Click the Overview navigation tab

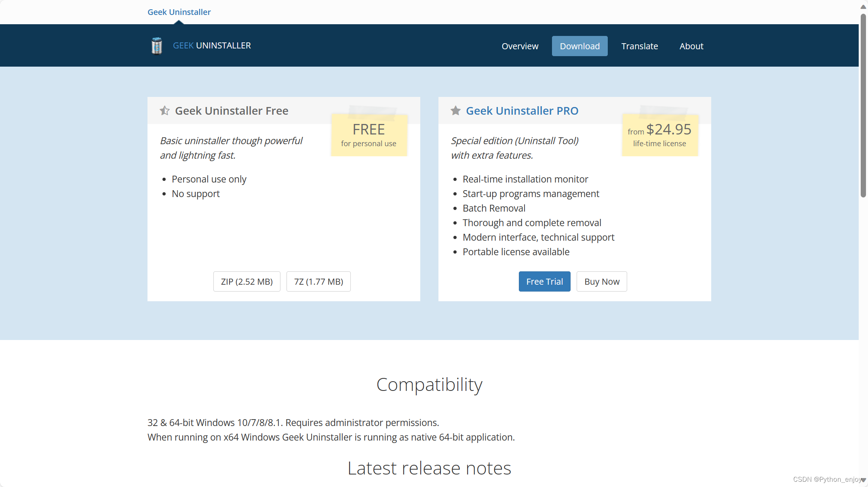point(520,46)
